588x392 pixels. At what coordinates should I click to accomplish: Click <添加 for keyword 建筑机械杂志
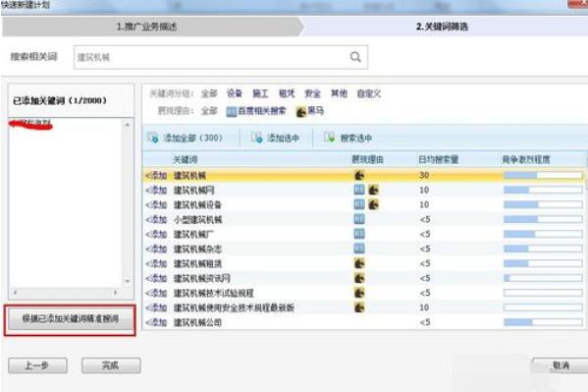click(x=156, y=249)
